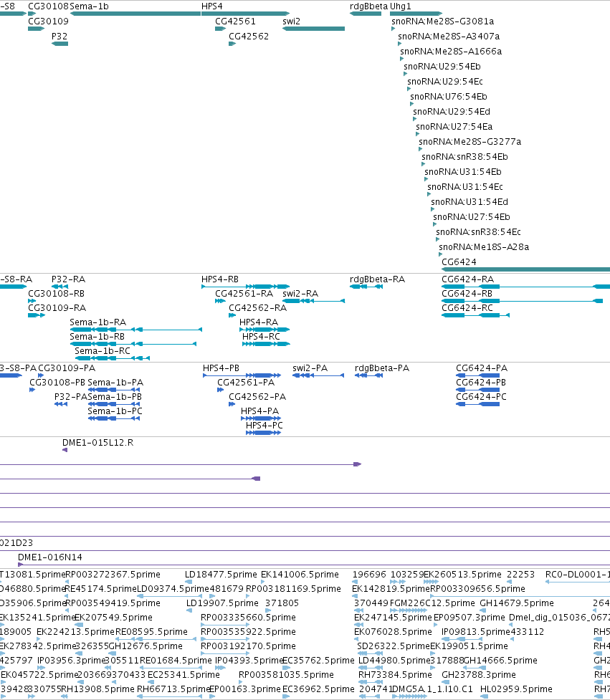610x700 pixels.
Task: Select the Sema-1b-PA protein label
Action: 115,382
